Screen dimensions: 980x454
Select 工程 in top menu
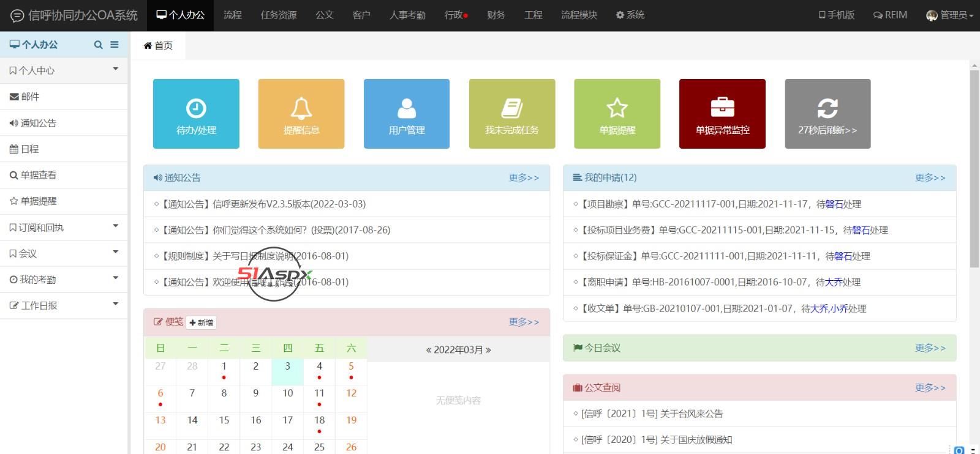[533, 15]
